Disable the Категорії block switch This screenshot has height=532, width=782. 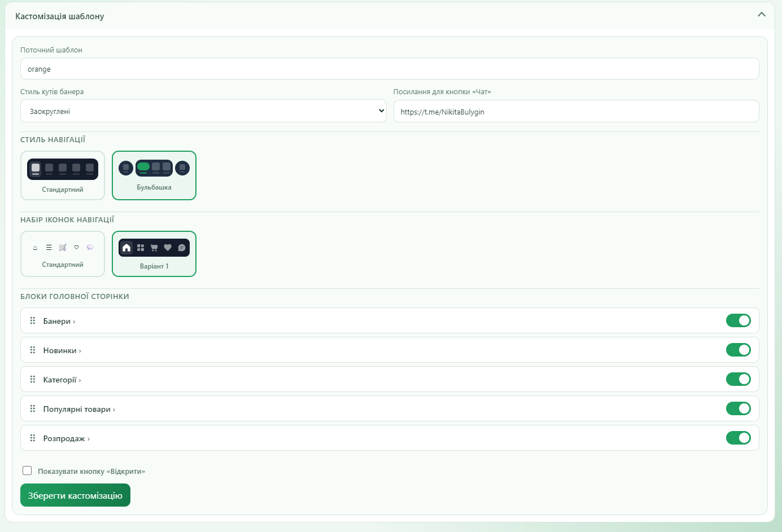(x=739, y=379)
